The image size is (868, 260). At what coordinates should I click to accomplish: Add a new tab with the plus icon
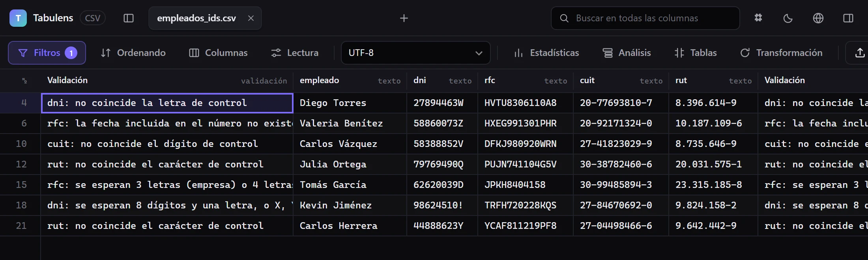point(404,18)
